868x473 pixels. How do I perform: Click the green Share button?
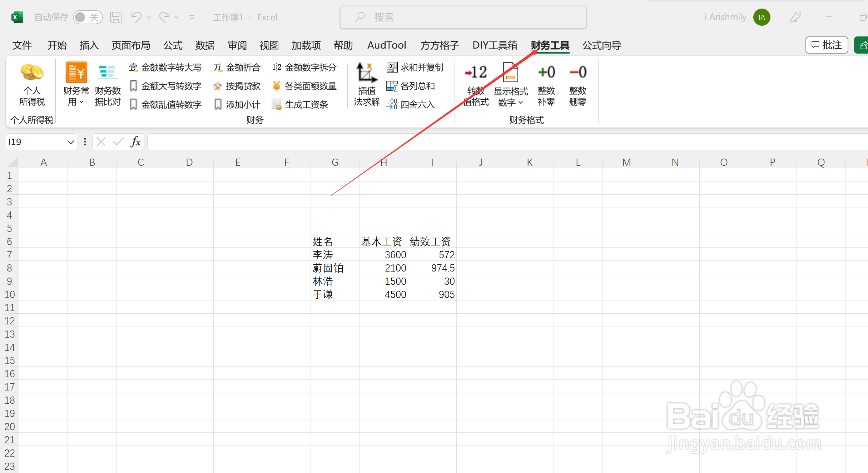tap(862, 45)
